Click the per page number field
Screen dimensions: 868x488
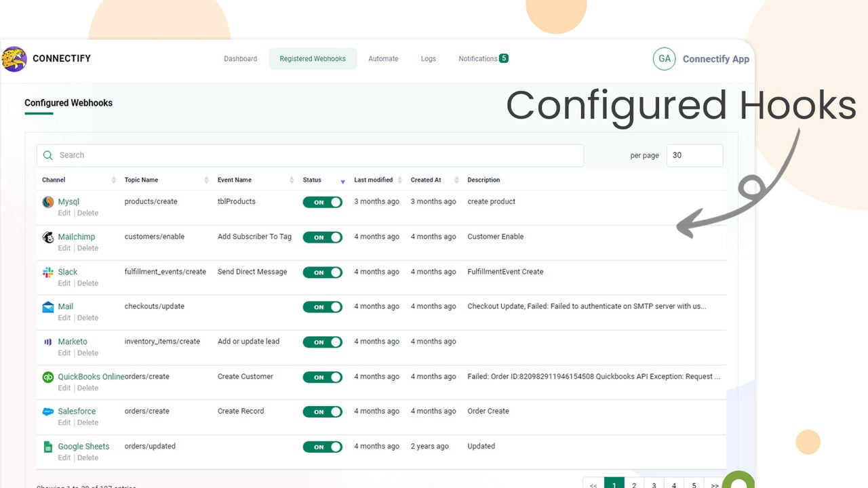click(695, 155)
